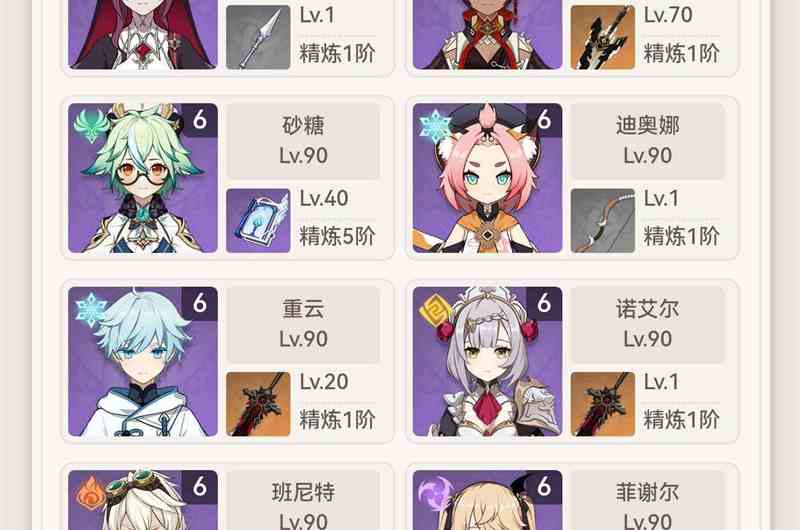The width and height of the screenshot is (800, 530).
Task: Select the 迪奥娜 Lv.90 name label
Action: point(647,141)
